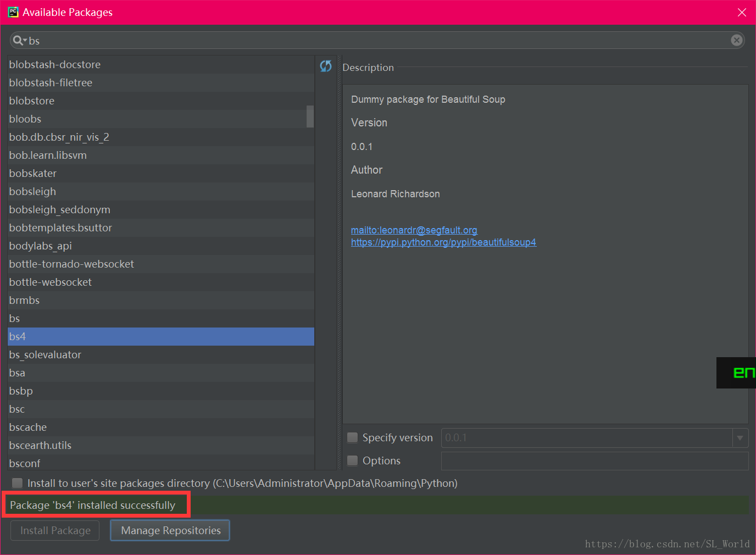
Task: Select the bsbp package
Action: point(161,391)
